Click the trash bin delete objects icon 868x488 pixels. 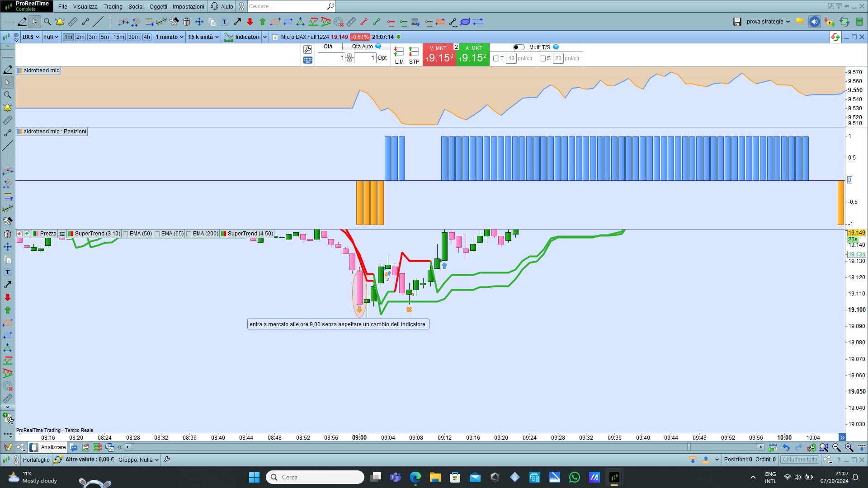tap(187, 22)
